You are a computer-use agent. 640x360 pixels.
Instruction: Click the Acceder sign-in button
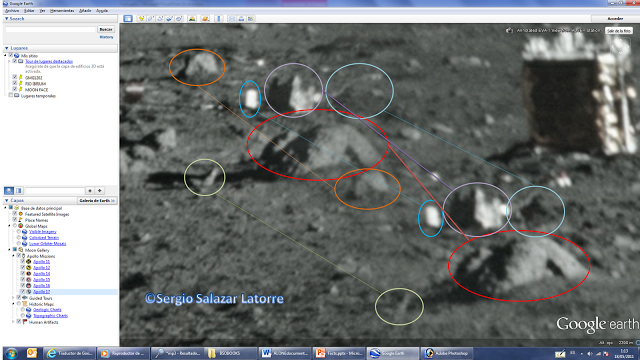615,19
